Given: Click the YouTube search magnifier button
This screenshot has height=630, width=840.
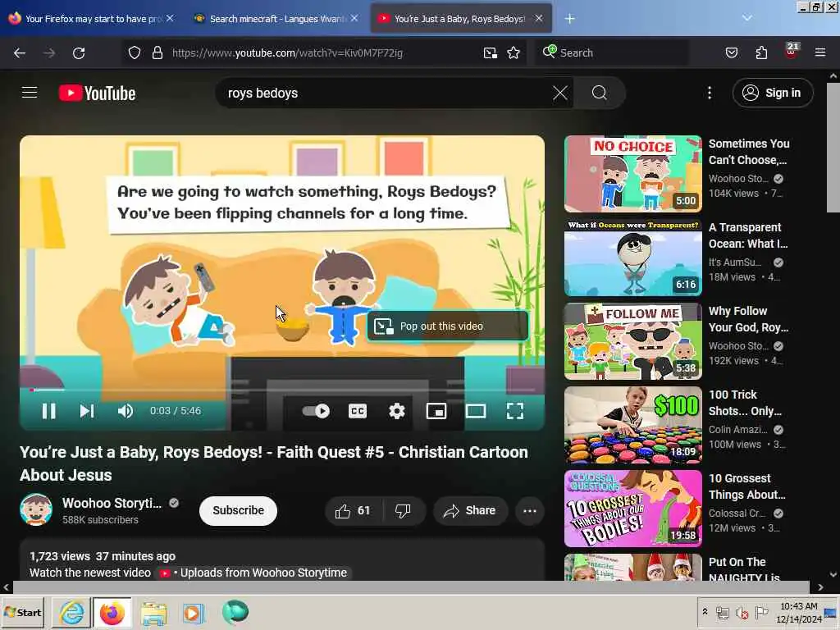Looking at the screenshot, I should click(599, 93).
